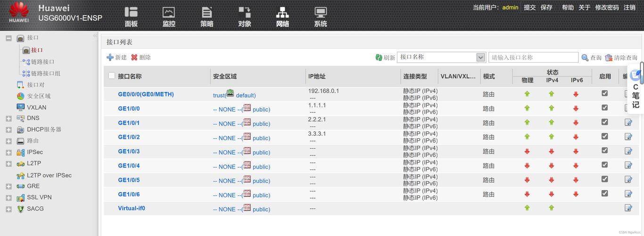
Task: Open the GE1/0/2 interface link
Action: click(129, 137)
